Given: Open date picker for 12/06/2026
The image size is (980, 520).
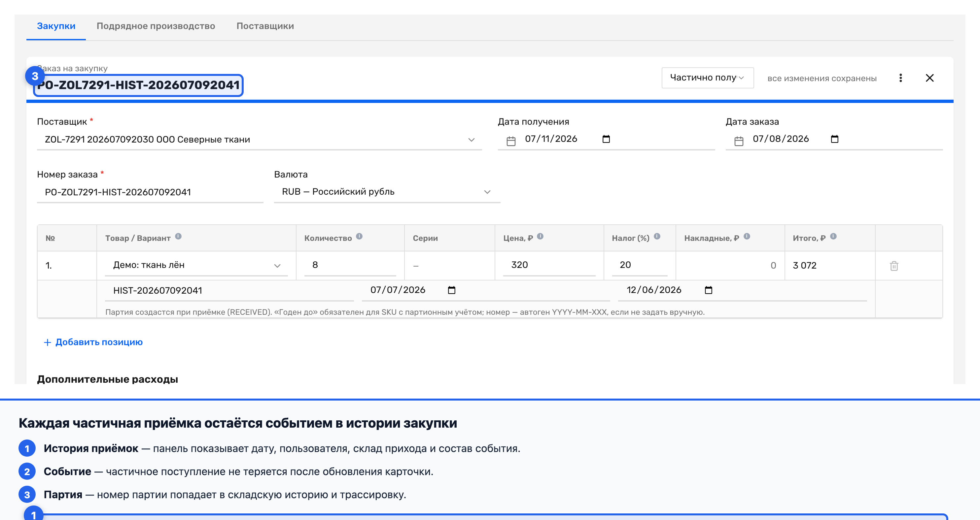Looking at the screenshot, I should 708,290.
